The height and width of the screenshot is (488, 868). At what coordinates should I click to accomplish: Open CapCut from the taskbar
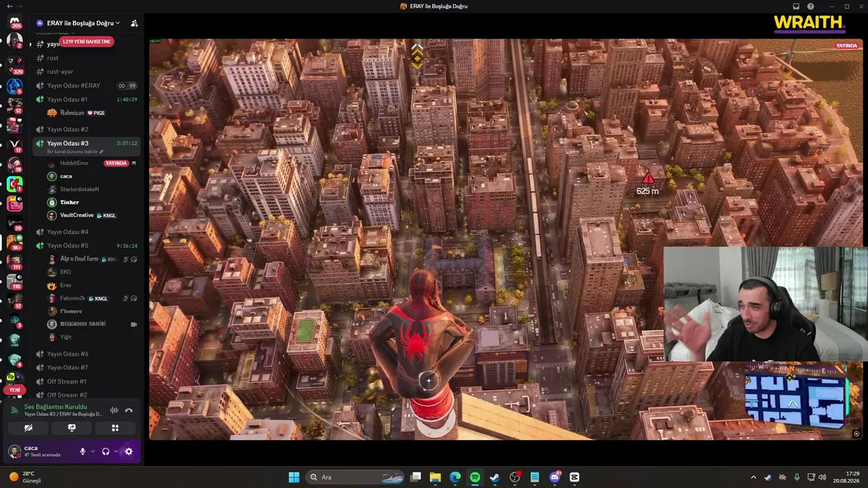coord(575,477)
